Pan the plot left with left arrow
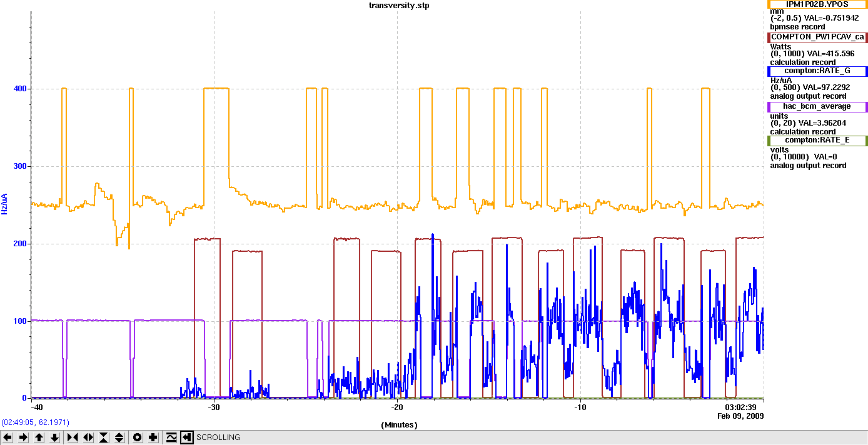868x445 pixels. (x=8, y=437)
